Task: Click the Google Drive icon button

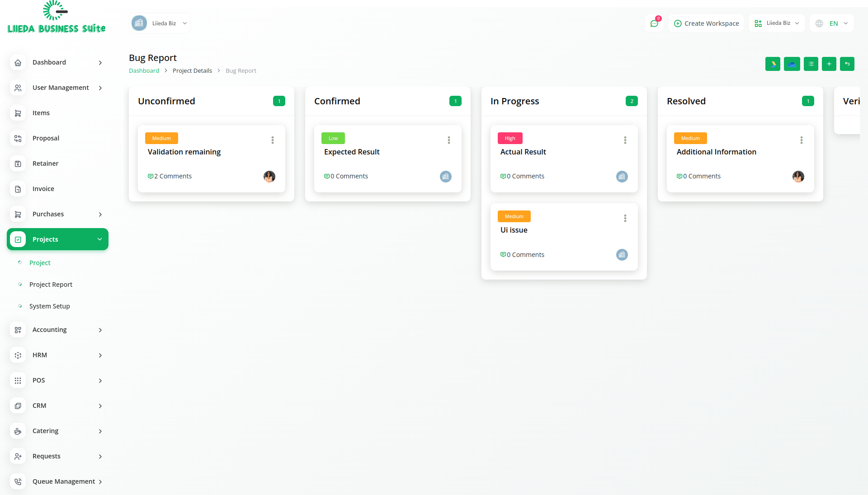Action: coord(773,64)
